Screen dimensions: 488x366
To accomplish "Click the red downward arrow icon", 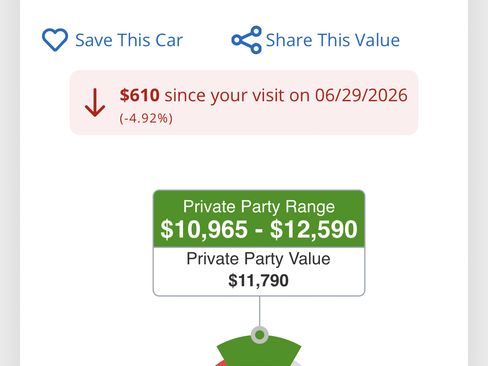I will [95, 102].
